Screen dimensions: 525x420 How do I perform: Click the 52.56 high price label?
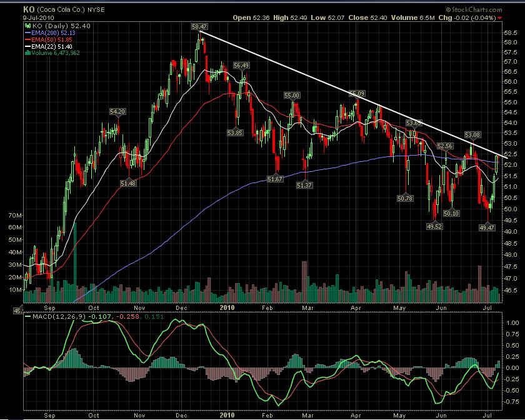(x=445, y=146)
